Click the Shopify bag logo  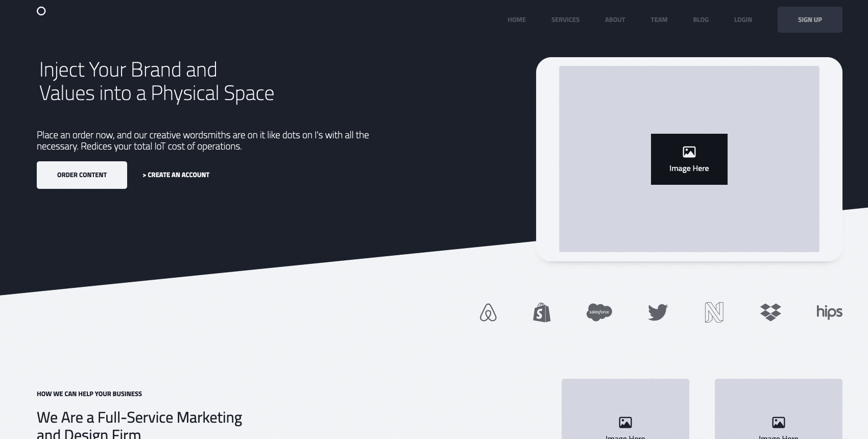coord(542,312)
